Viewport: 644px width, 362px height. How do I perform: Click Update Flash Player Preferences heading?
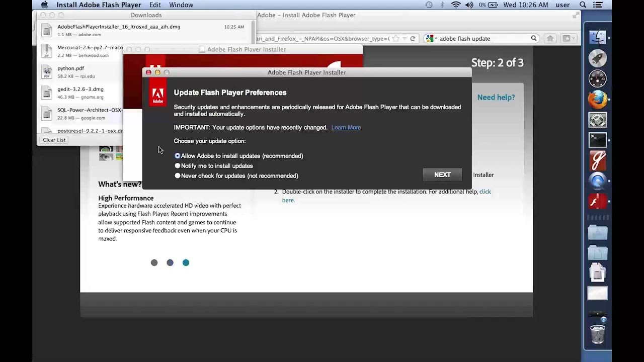230,93
